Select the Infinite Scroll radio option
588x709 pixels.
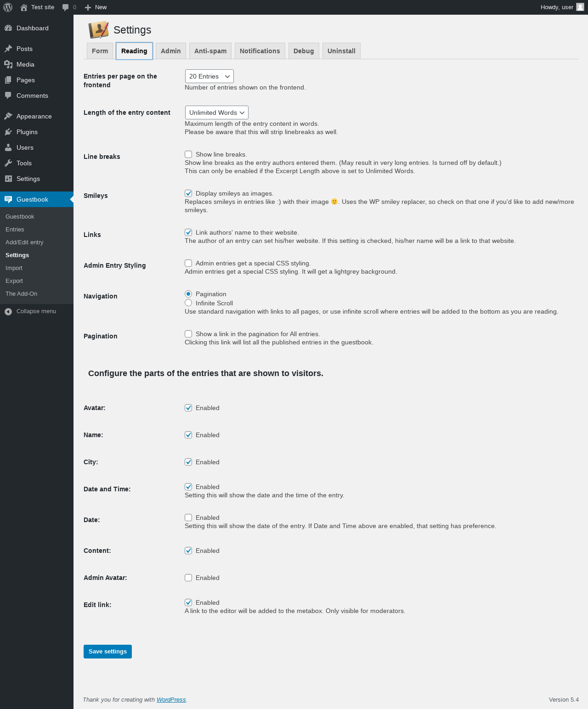[188, 303]
